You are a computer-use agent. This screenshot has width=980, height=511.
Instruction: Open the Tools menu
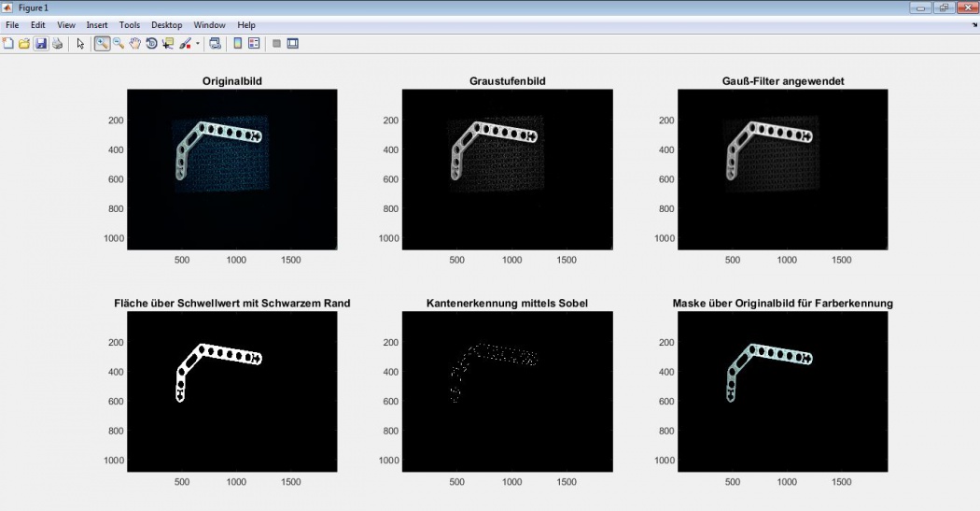pos(130,25)
